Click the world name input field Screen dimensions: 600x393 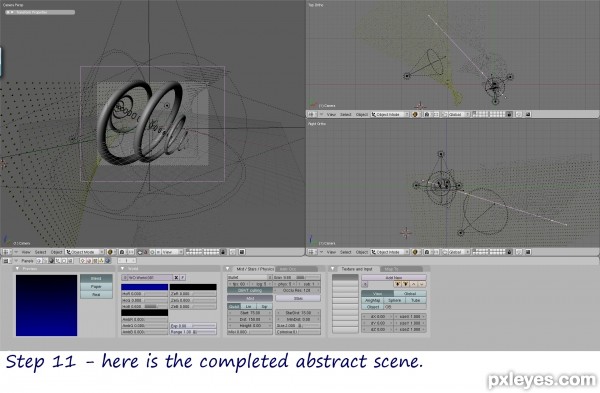(x=150, y=277)
